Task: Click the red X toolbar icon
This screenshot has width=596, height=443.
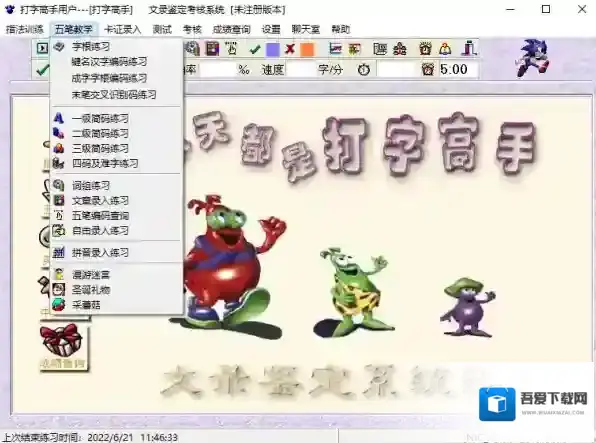Action: click(x=290, y=49)
